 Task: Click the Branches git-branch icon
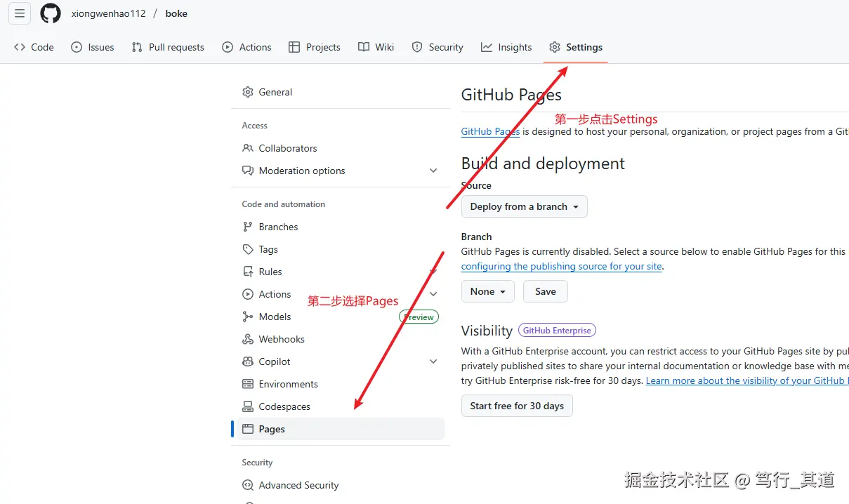tap(248, 227)
